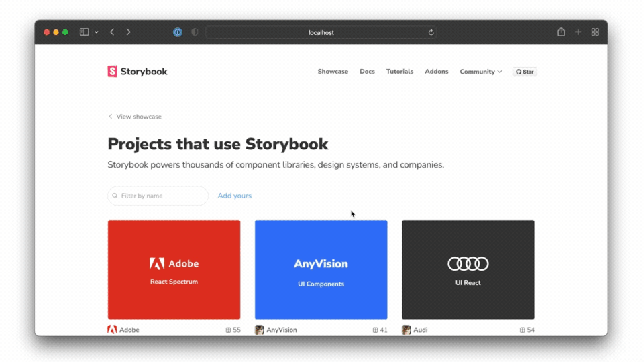Image resolution: width=644 pixels, height=362 pixels.
Task: Click the component count 55
Action: [x=233, y=330]
